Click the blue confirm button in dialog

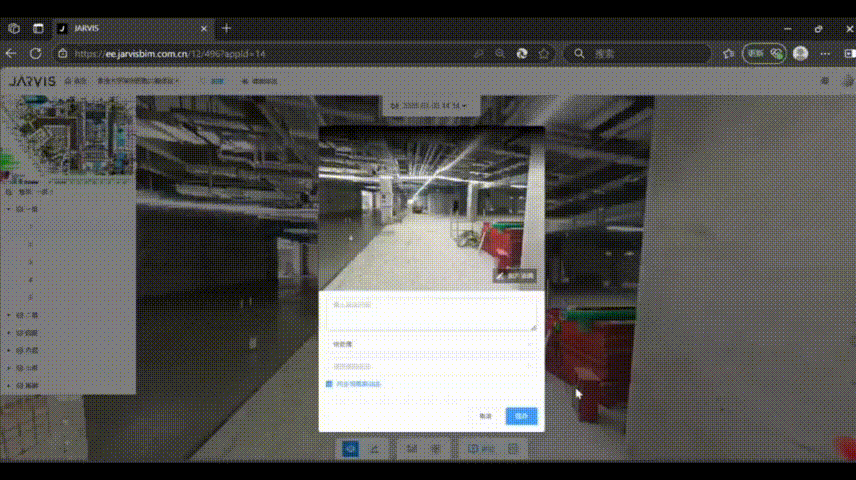[x=521, y=416]
